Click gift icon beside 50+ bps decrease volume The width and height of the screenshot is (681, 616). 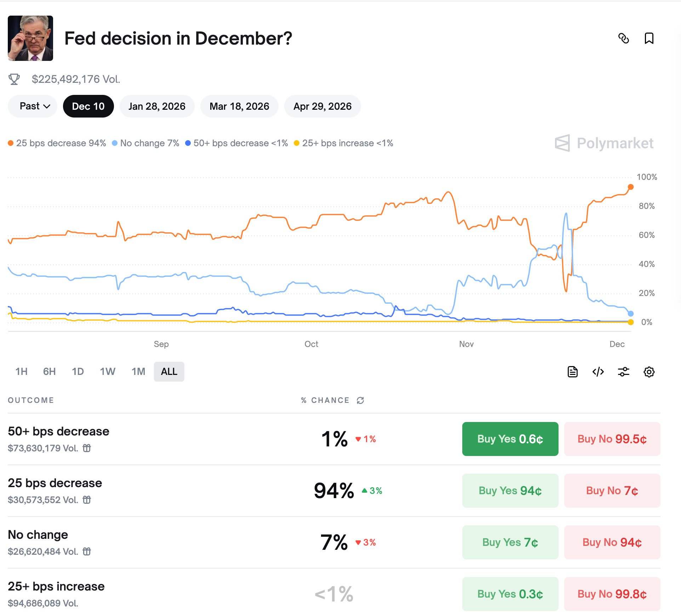tap(87, 448)
